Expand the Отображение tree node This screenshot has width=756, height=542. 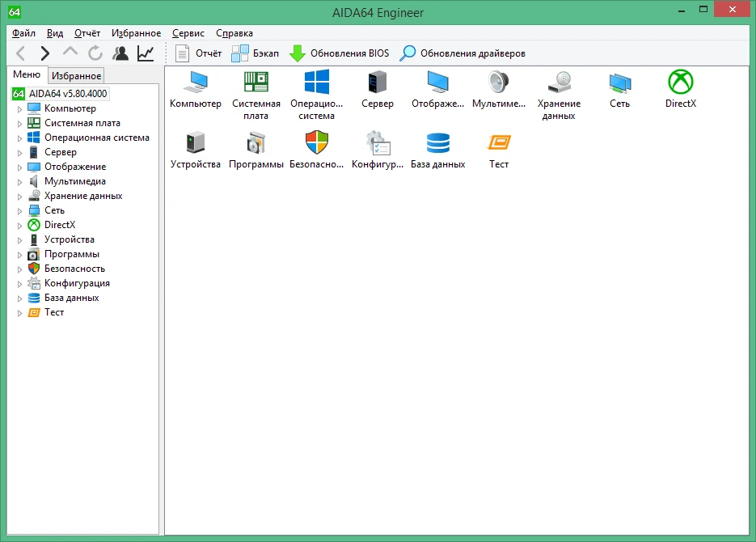[x=19, y=167]
